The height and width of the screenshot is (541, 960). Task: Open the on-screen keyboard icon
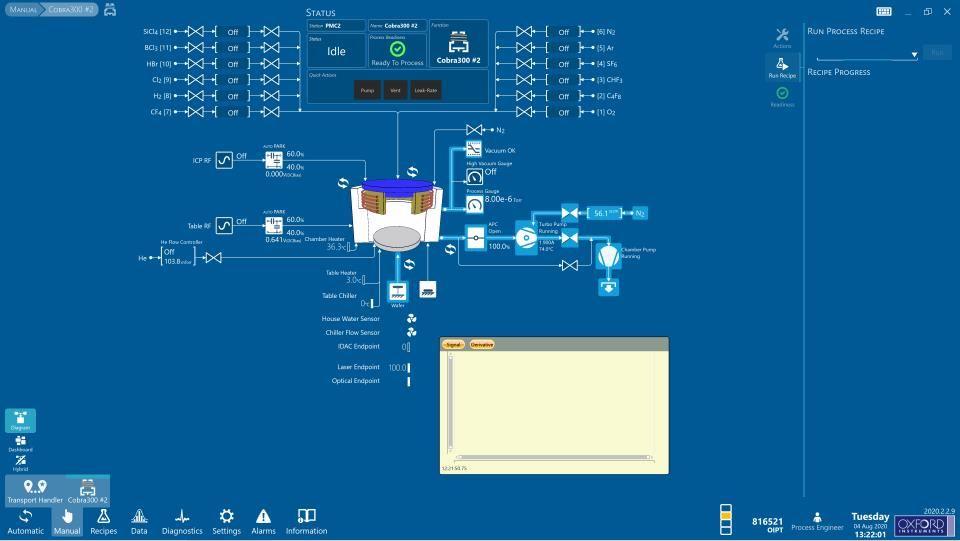[x=884, y=11]
